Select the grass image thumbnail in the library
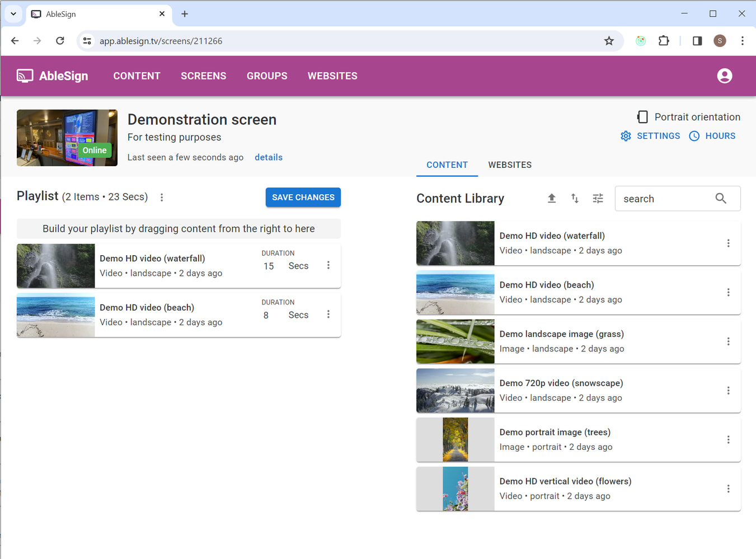The width and height of the screenshot is (756, 559). click(x=455, y=341)
